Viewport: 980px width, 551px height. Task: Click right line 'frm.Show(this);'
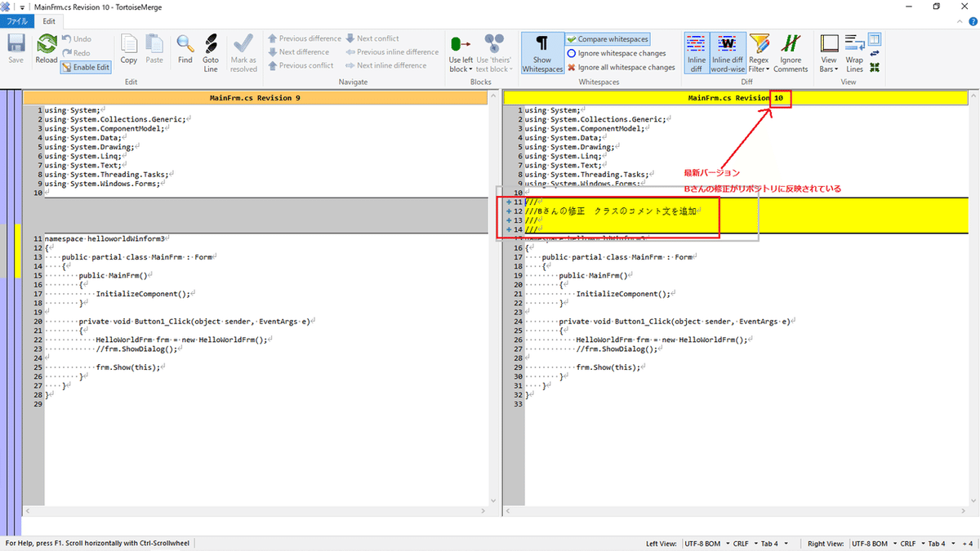[x=608, y=367]
